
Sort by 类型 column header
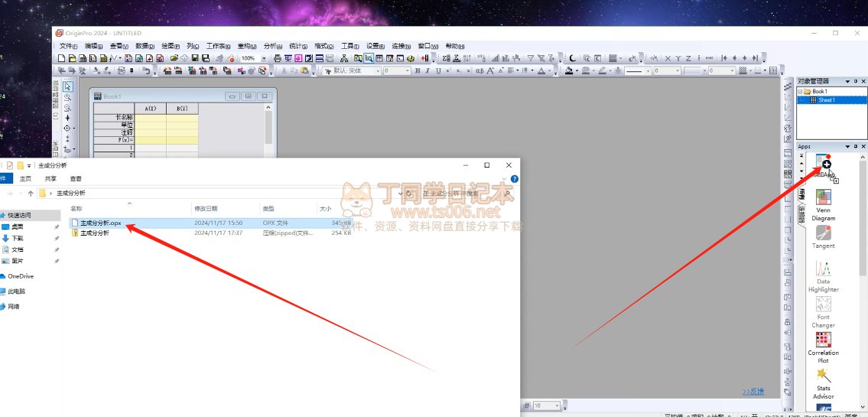268,209
